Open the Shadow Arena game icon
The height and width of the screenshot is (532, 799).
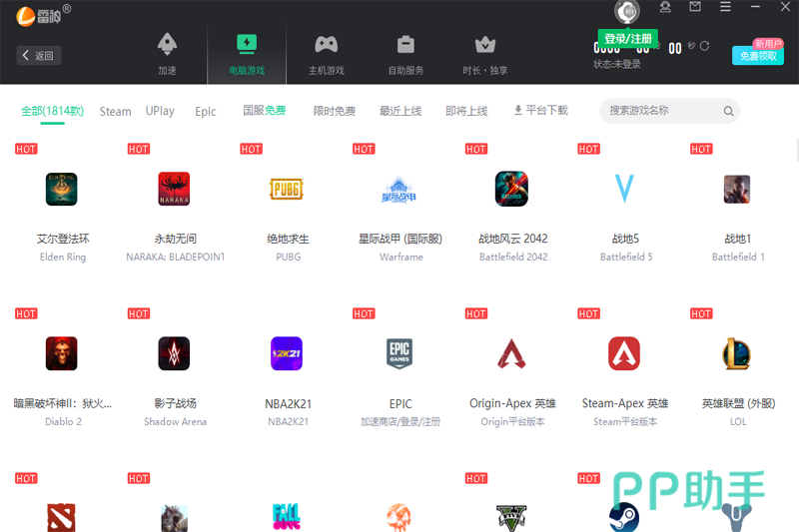coord(174,353)
